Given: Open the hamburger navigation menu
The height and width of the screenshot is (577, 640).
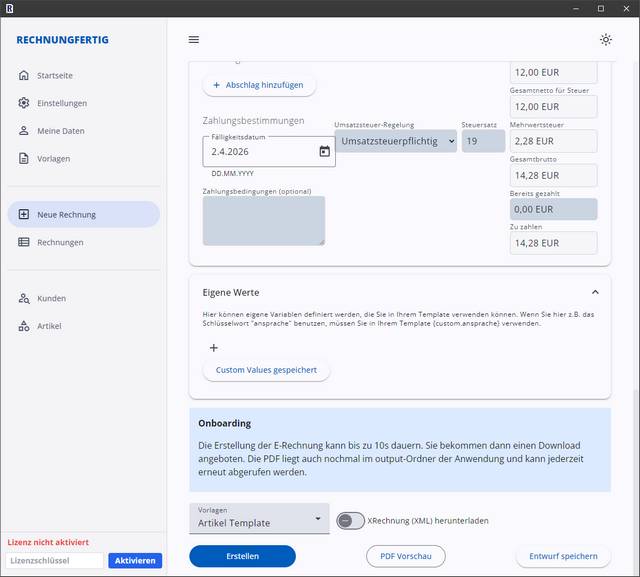Looking at the screenshot, I should [194, 40].
